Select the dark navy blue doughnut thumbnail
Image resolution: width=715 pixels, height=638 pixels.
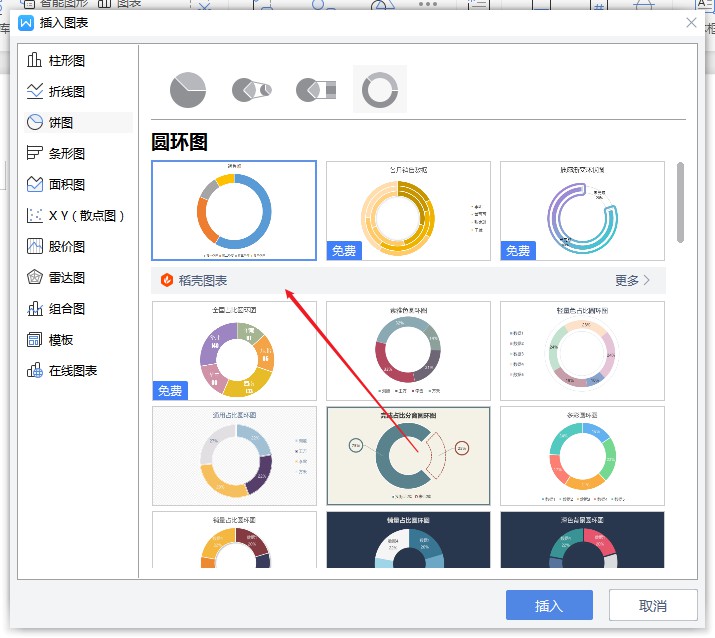408,539
